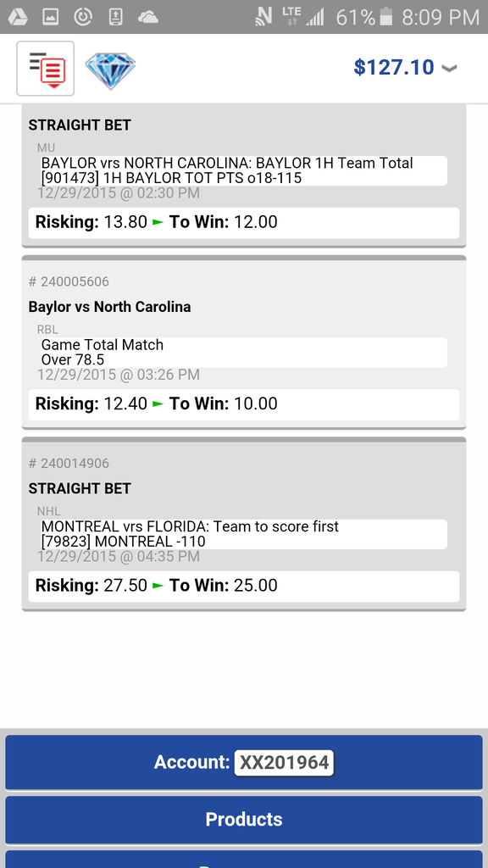
Task: Expand the $127.10 balance dropdown arrow
Action: pos(449,68)
